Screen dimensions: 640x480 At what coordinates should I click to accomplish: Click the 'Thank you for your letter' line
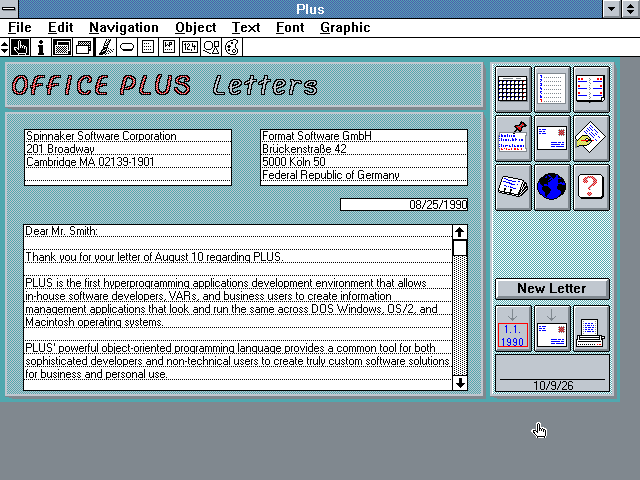click(x=154, y=257)
